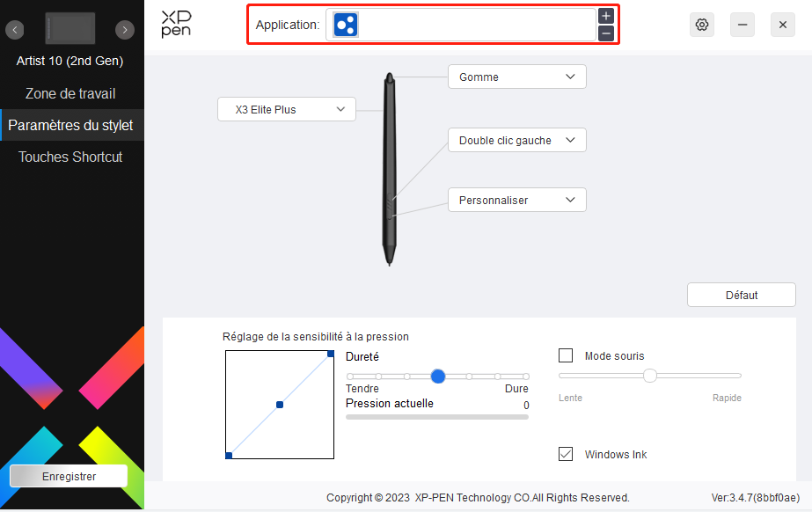Click the Artist 10 tablet thumbnail

click(69, 28)
